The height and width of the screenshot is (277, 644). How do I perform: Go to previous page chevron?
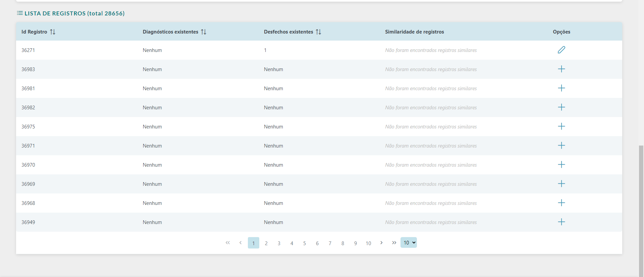tap(240, 243)
